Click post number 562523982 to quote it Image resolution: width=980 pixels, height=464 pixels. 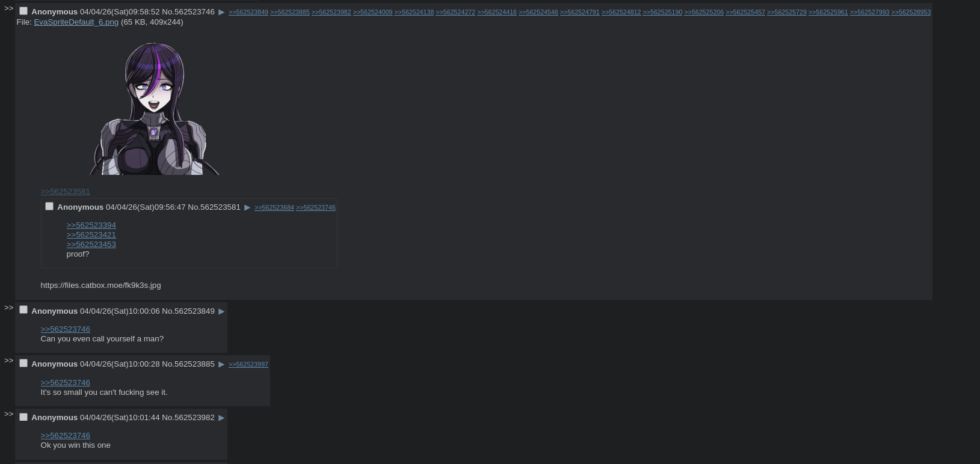point(194,417)
